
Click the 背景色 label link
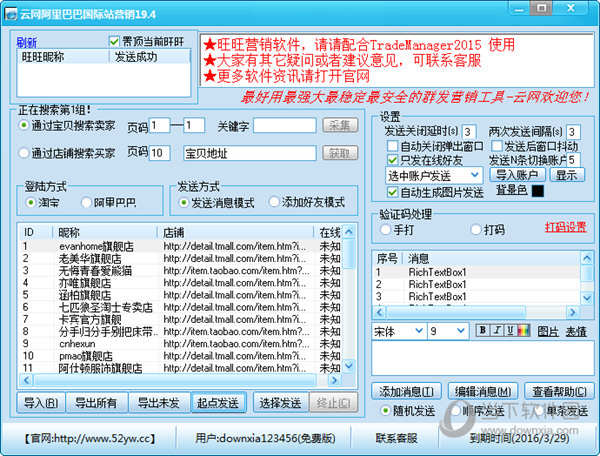[x=512, y=190]
